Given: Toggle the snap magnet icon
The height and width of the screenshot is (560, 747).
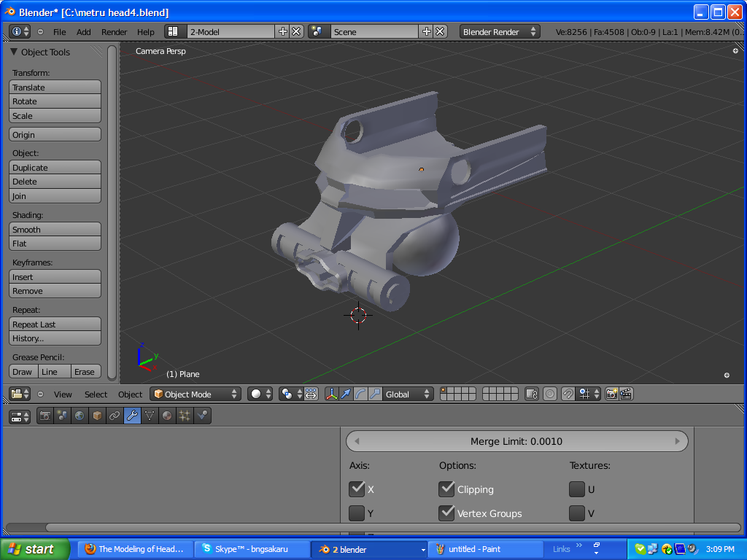Looking at the screenshot, I should [568, 394].
